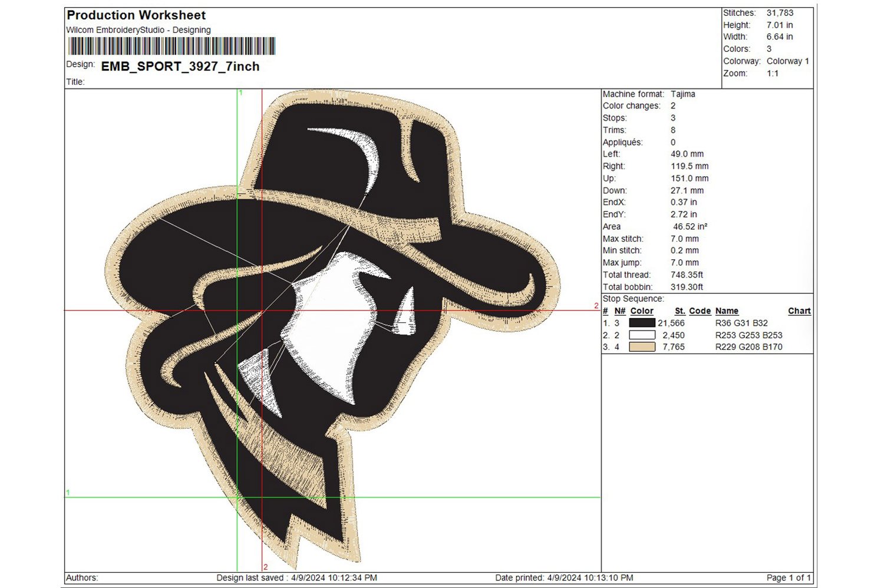Click the "Authors:" label in the footer
884x588 pixels.
(x=83, y=578)
